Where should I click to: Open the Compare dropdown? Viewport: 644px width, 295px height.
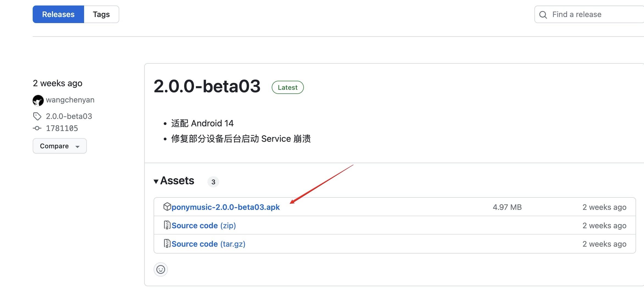pos(60,146)
